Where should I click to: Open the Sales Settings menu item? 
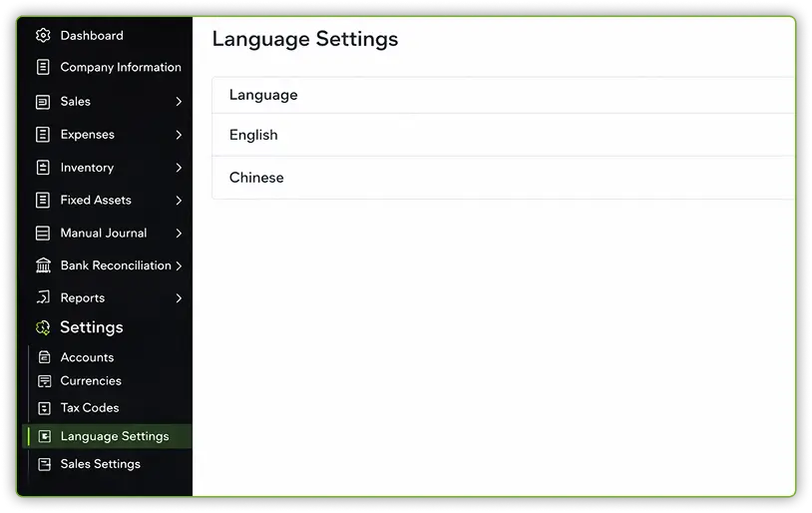pos(100,464)
